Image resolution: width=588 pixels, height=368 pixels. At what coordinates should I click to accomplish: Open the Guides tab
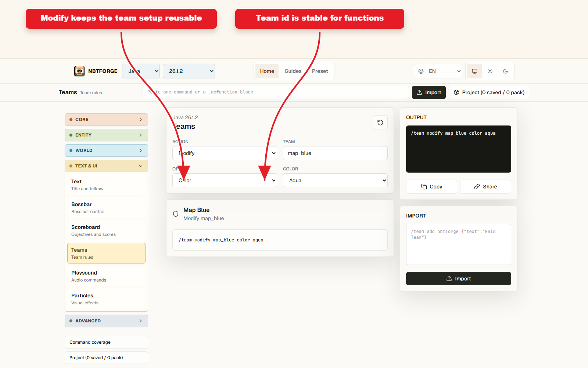293,71
